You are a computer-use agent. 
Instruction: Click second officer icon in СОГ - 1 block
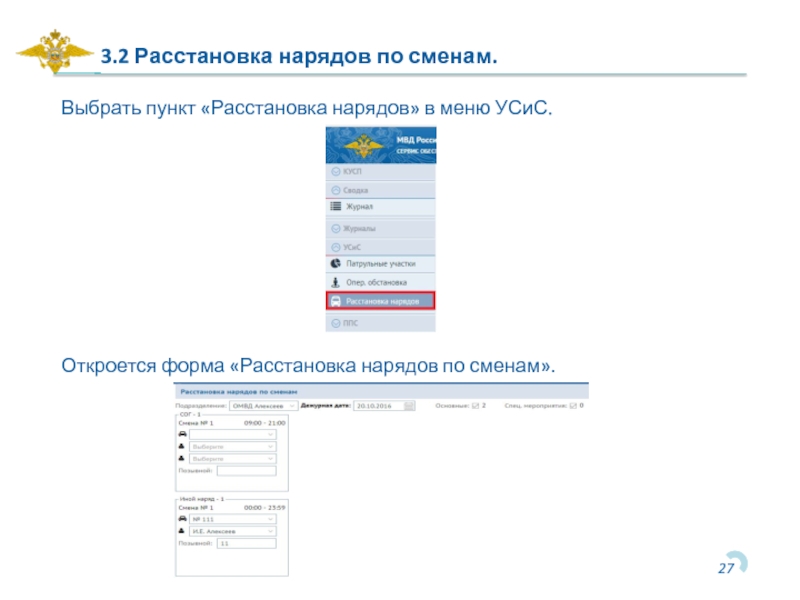pyautogui.click(x=182, y=458)
